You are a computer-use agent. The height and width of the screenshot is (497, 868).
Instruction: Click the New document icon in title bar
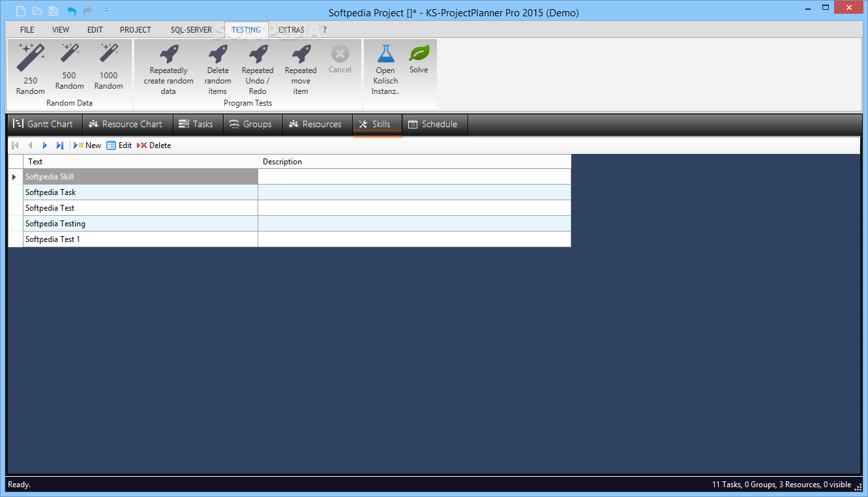pyautogui.click(x=21, y=11)
